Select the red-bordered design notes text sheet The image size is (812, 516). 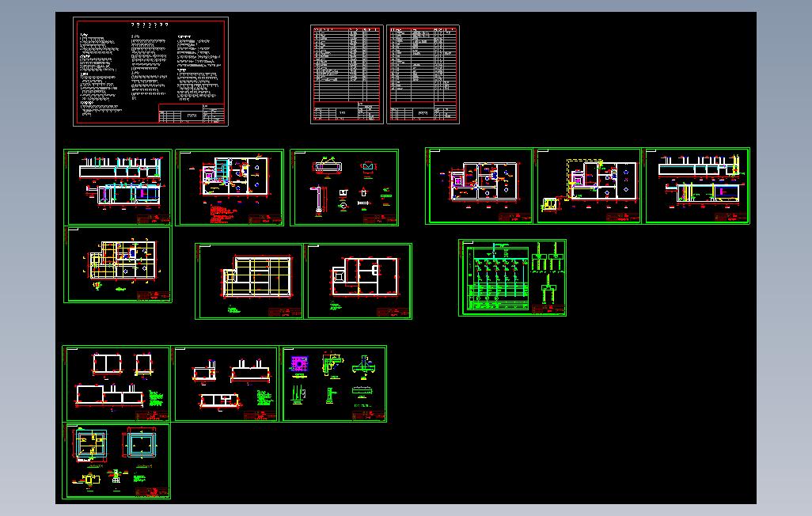coord(150,71)
